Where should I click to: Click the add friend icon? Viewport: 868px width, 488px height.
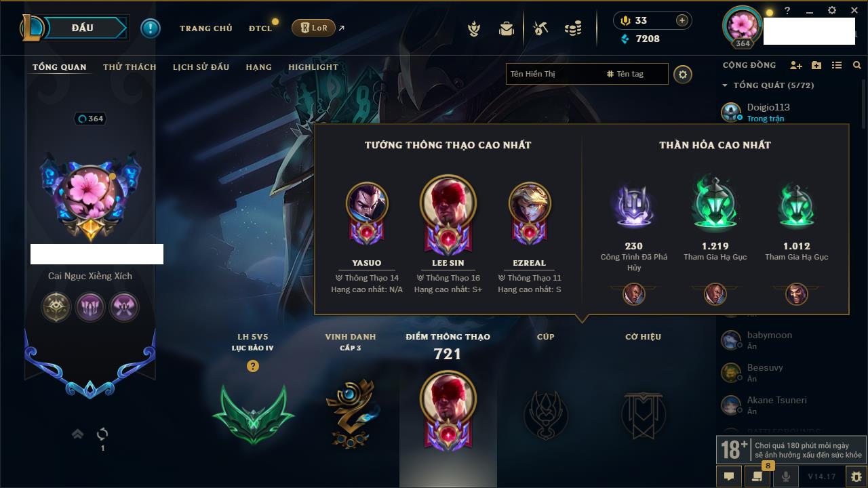[796, 65]
